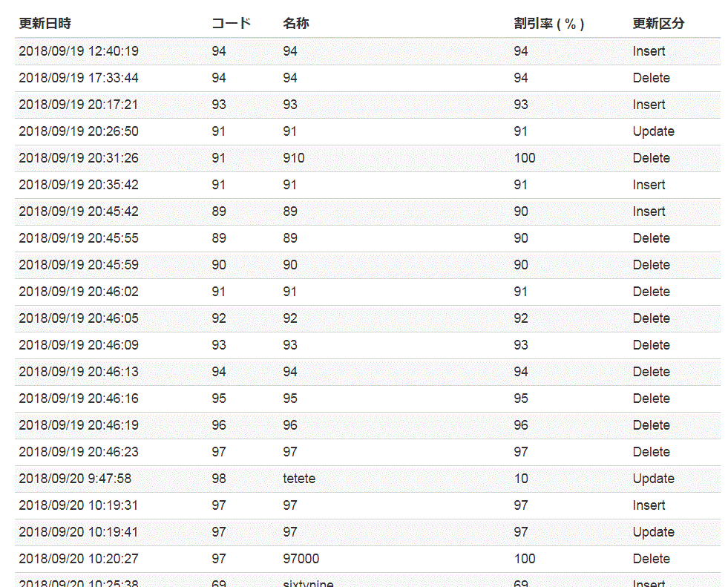Click the name cell reading tetete
The image size is (728, 587).
point(299,479)
